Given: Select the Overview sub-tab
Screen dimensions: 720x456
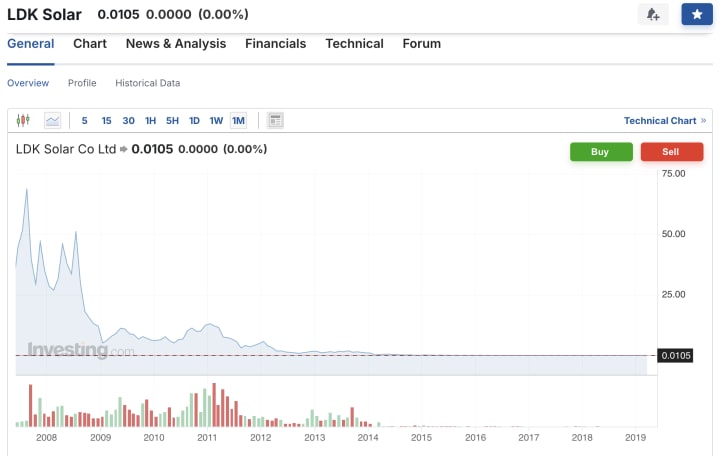Looking at the screenshot, I should pyautogui.click(x=28, y=83).
